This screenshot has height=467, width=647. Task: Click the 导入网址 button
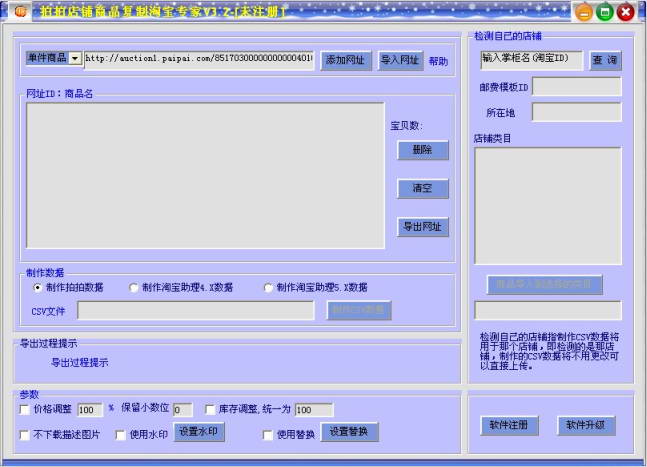[400, 61]
